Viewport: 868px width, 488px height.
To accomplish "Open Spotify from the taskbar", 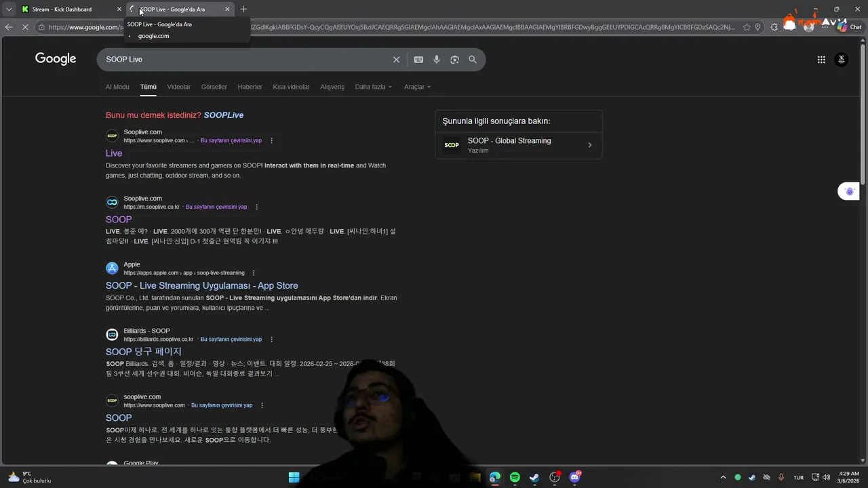I will (x=515, y=477).
